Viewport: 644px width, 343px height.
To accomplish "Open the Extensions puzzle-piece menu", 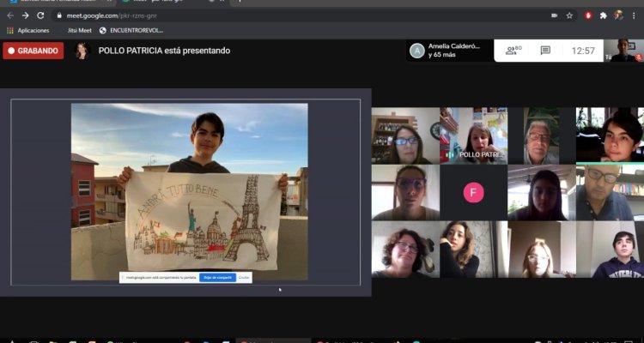I will tap(604, 15).
